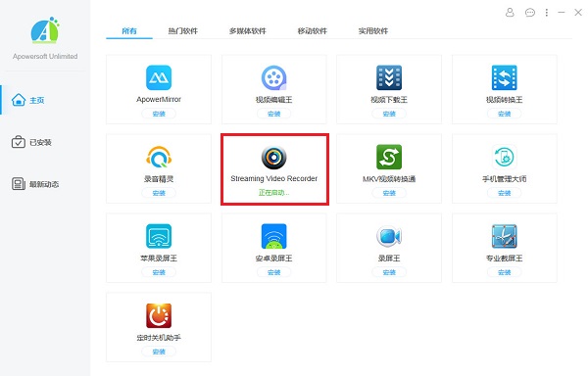Select the 视频编辑王 film reel icon
The height and width of the screenshot is (376, 588).
tap(273, 77)
